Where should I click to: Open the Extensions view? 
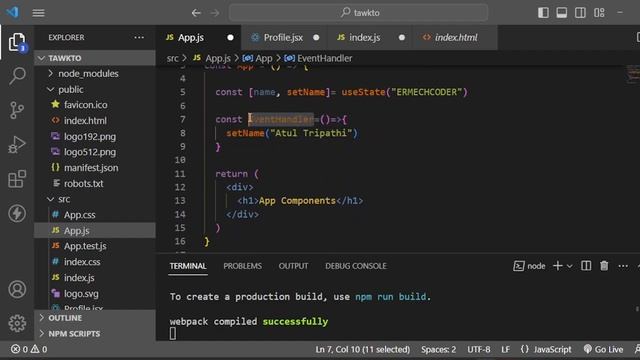click(17, 179)
